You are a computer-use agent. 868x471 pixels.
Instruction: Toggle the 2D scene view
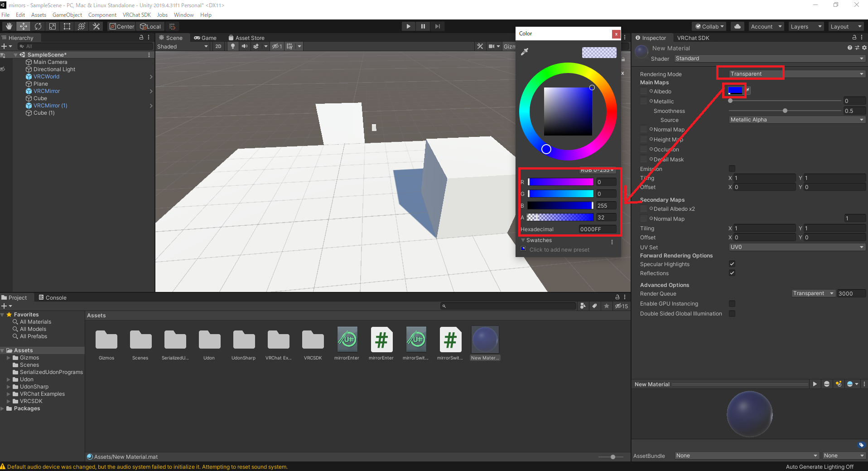(218, 46)
